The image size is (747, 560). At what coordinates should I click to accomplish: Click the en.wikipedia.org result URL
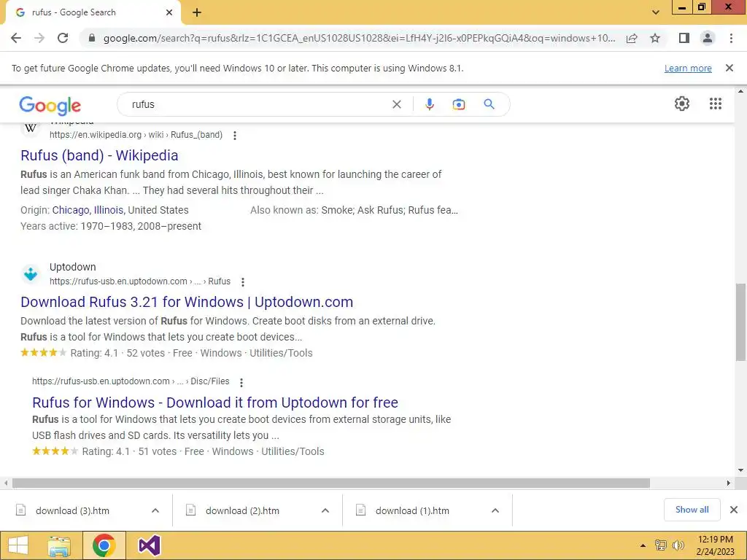tap(136, 135)
